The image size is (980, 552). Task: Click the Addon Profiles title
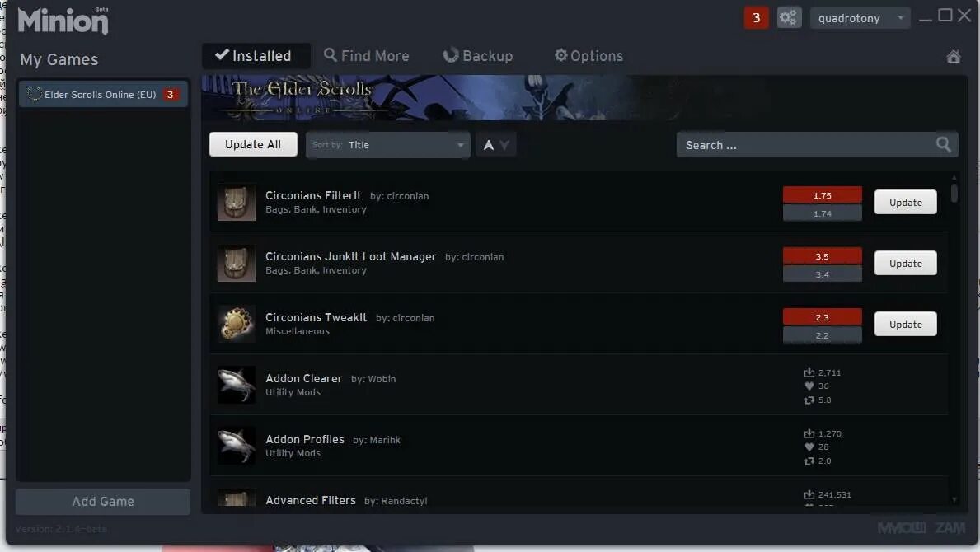coord(305,440)
